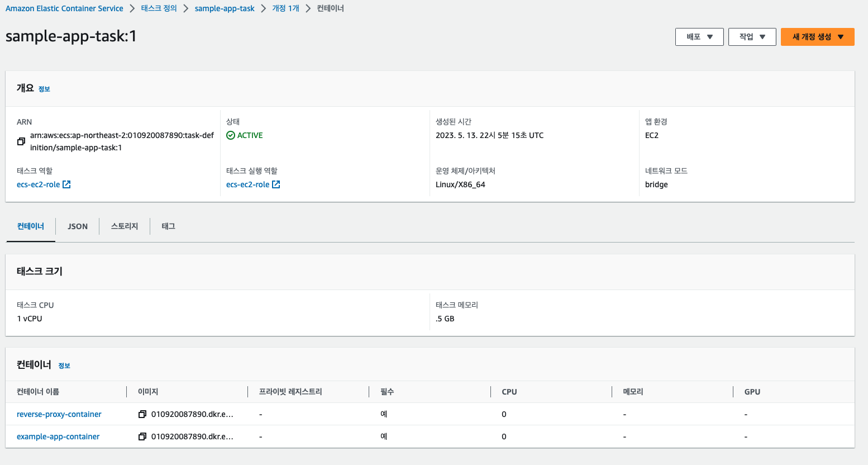Click the 컨테이너 이름 column header

[38, 392]
